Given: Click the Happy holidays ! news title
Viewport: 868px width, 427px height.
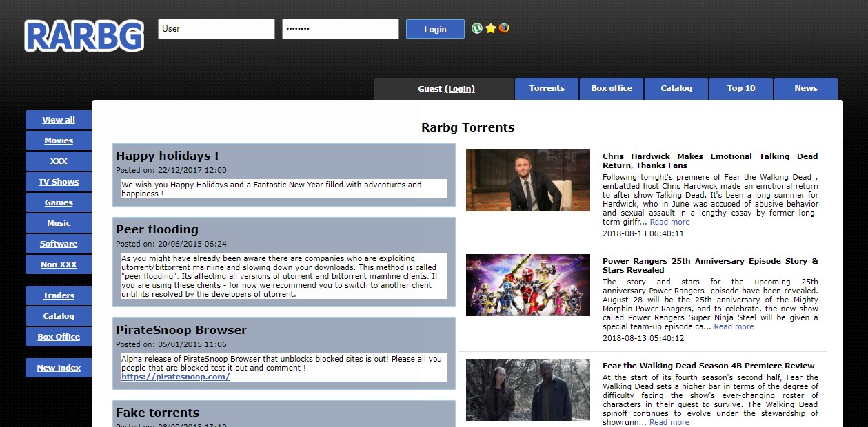Looking at the screenshot, I should coord(167,156).
